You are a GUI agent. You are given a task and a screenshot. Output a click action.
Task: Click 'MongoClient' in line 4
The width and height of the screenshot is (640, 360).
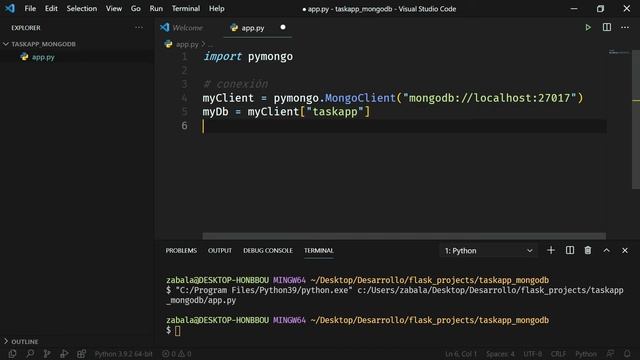[360, 98]
